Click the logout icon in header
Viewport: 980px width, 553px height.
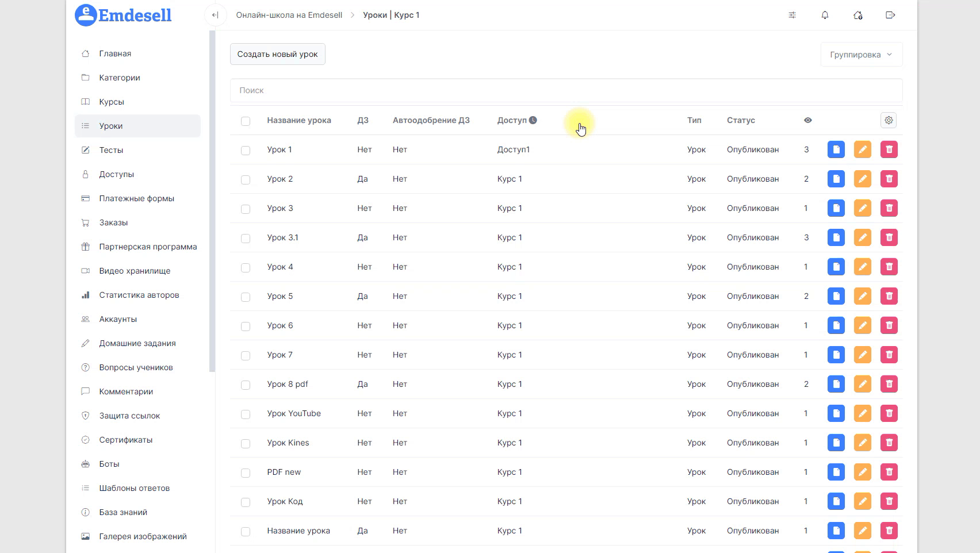tap(890, 15)
